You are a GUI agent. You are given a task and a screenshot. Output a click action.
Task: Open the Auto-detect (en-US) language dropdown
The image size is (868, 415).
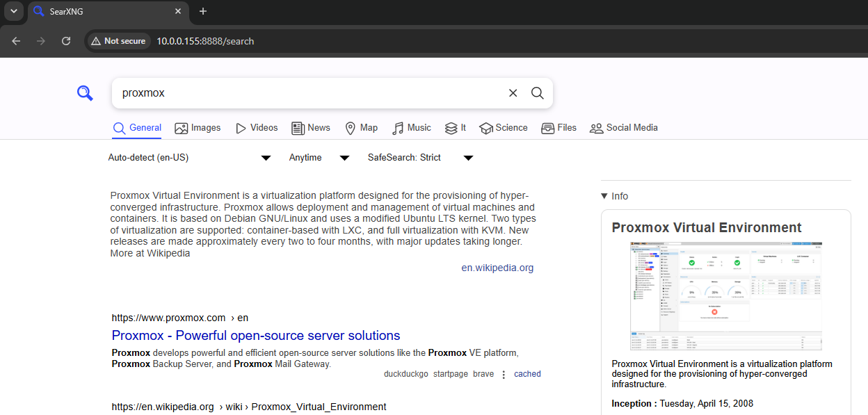189,158
